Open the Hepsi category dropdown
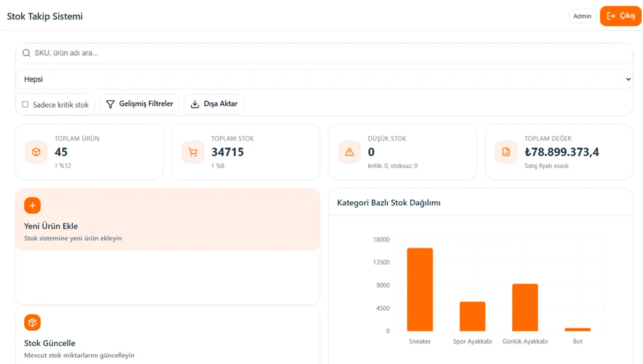643x364 pixels. tap(324, 79)
